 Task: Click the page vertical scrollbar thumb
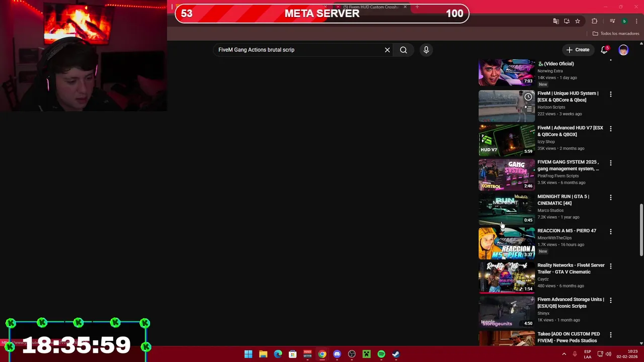pyautogui.click(x=641, y=230)
